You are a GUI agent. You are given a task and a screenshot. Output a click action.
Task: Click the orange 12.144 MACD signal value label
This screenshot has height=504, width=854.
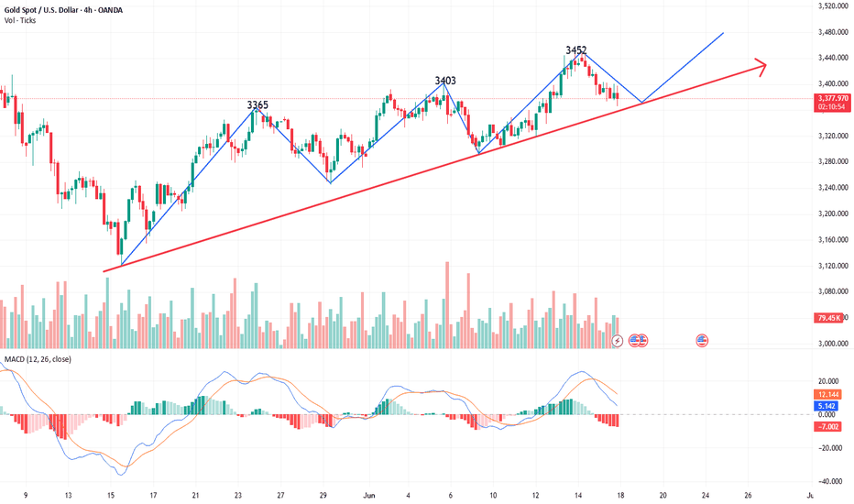tap(827, 394)
